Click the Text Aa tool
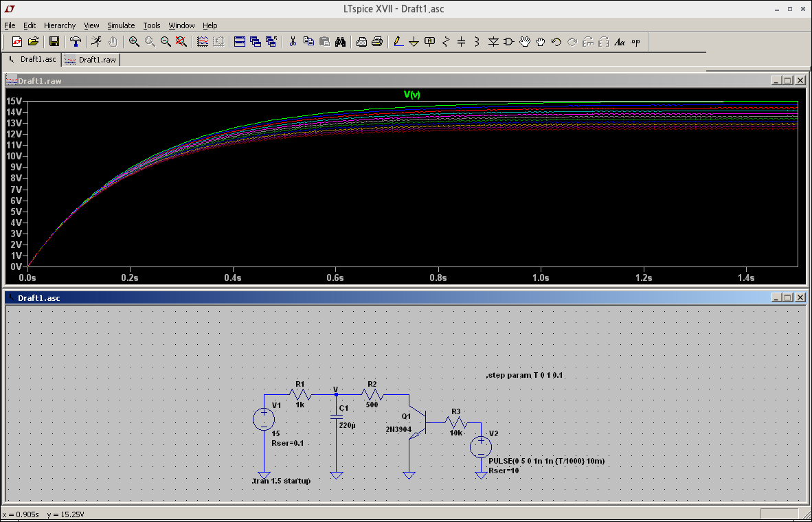Viewport: 812px width, 522px height. (x=620, y=42)
